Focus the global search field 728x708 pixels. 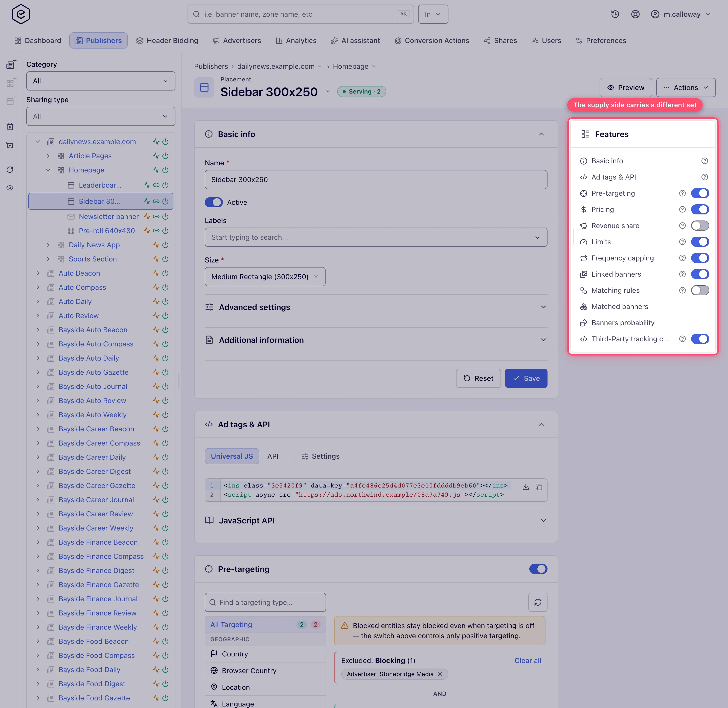click(300, 14)
